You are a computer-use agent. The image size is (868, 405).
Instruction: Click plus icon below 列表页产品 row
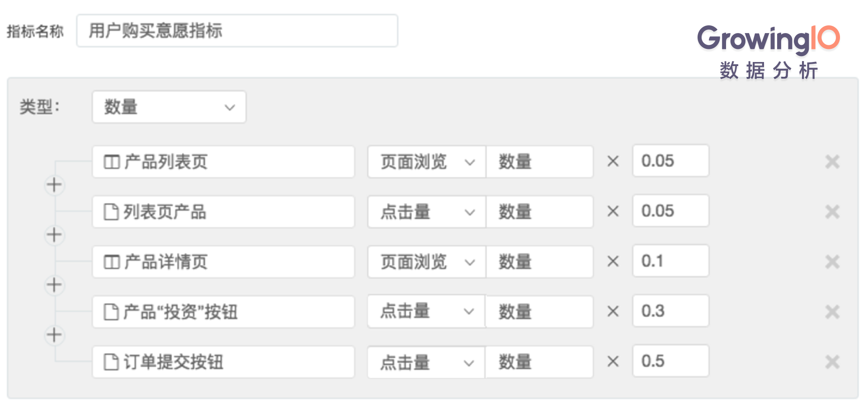(x=54, y=235)
